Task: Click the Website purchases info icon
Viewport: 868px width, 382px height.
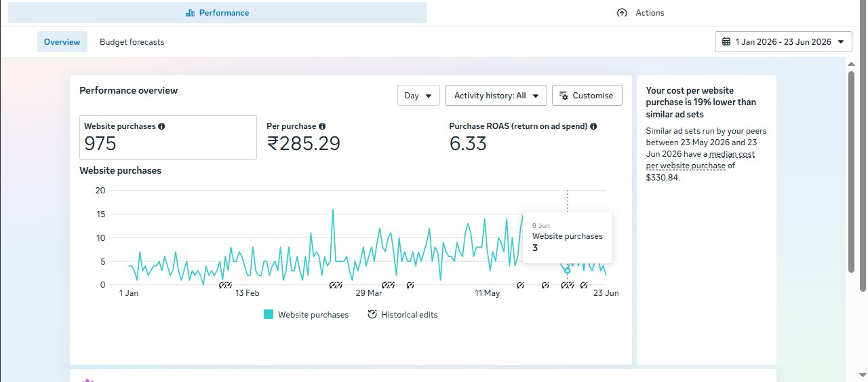Action: click(x=161, y=126)
